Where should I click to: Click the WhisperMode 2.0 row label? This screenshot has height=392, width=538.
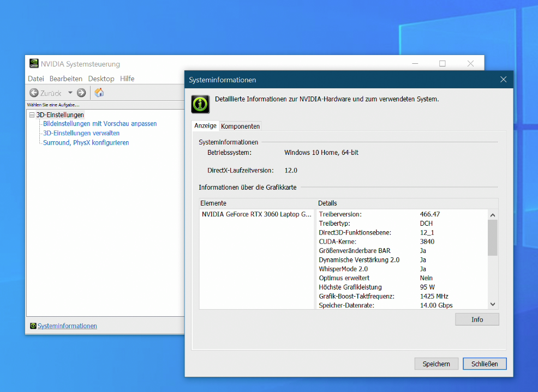point(343,269)
